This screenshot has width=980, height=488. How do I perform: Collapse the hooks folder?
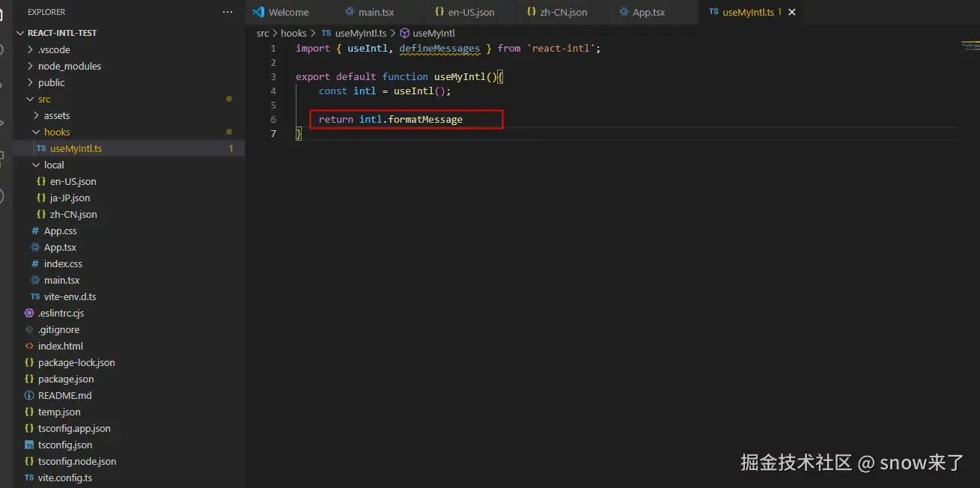[x=36, y=132]
